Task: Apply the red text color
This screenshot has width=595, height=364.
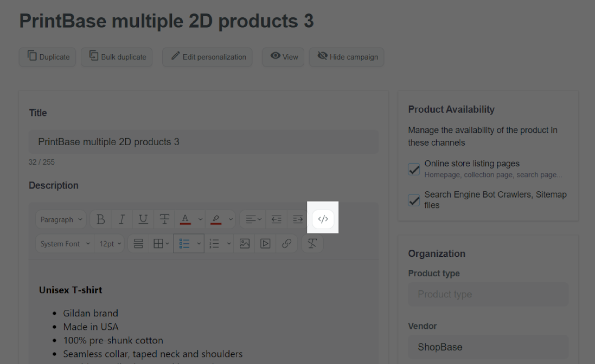Action: (185, 219)
